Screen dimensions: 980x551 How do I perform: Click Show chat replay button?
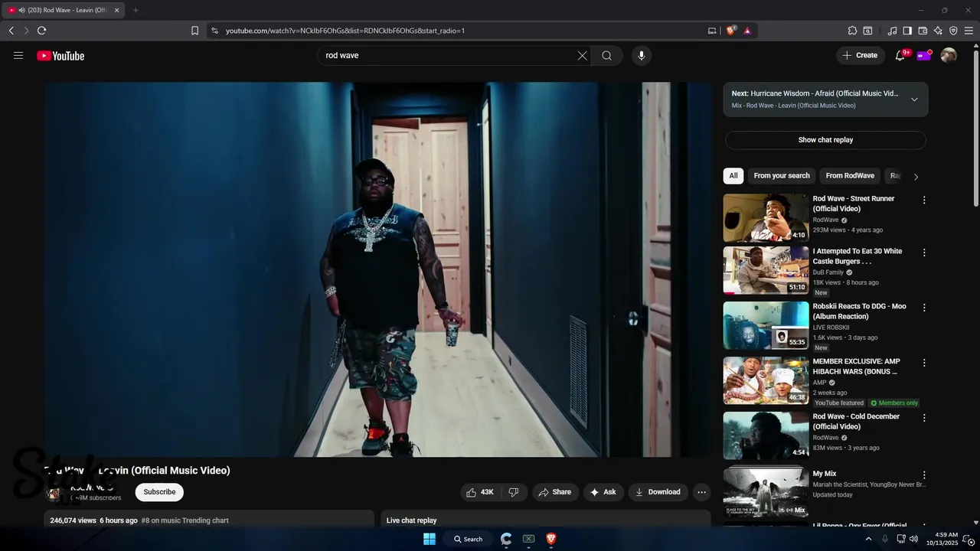point(825,140)
